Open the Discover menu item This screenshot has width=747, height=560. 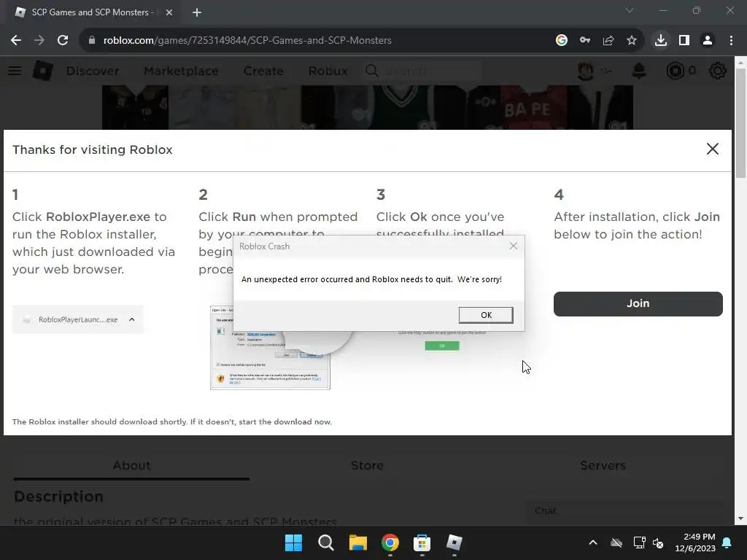coord(93,71)
